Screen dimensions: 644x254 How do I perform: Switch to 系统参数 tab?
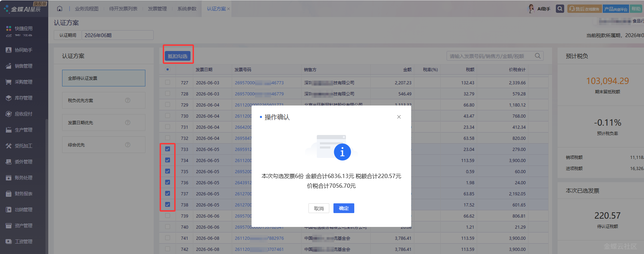pos(187,9)
